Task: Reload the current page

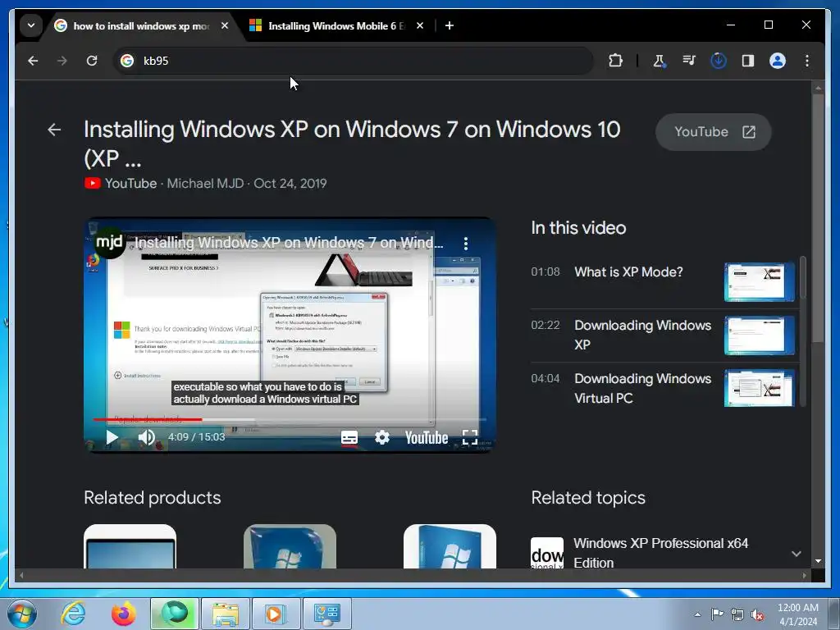Action: pos(92,61)
